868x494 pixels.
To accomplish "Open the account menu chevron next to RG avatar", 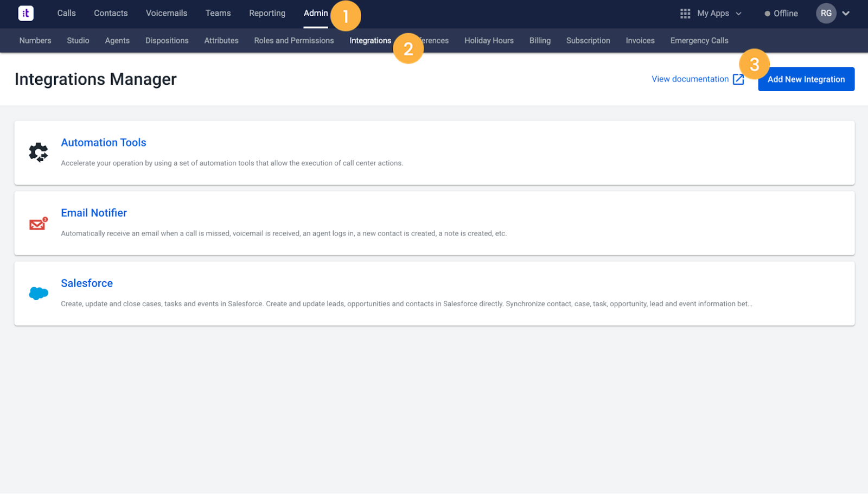I will (x=846, y=13).
